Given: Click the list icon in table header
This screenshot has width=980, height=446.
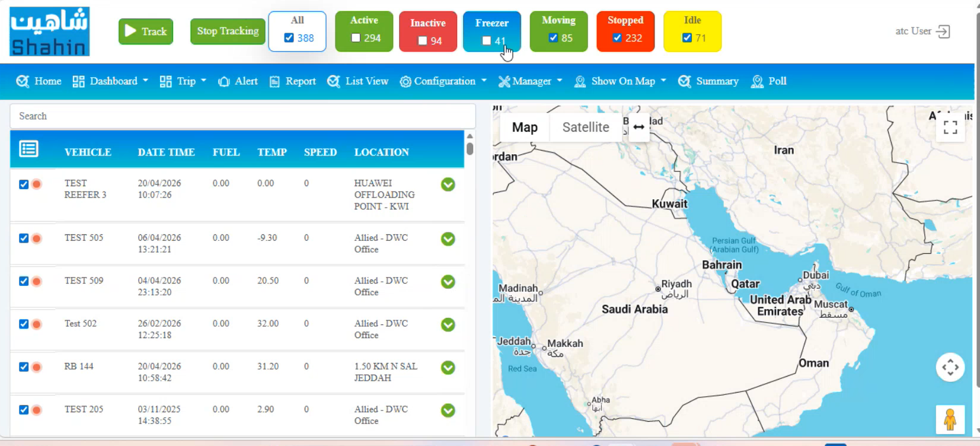Looking at the screenshot, I should [29, 149].
